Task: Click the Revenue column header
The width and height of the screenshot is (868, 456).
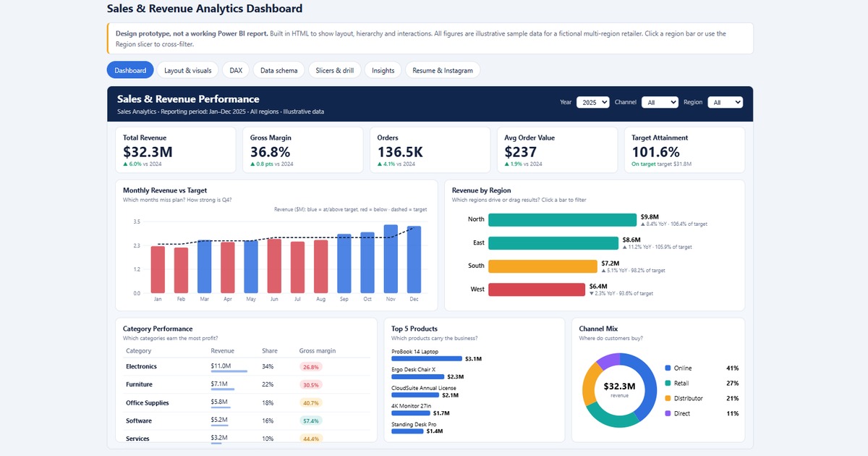Action: click(x=223, y=351)
